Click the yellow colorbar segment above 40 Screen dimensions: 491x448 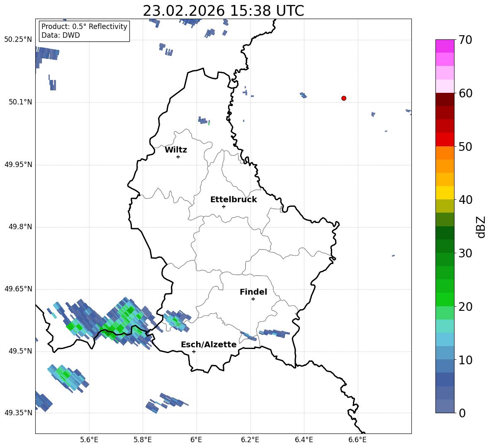coord(445,193)
